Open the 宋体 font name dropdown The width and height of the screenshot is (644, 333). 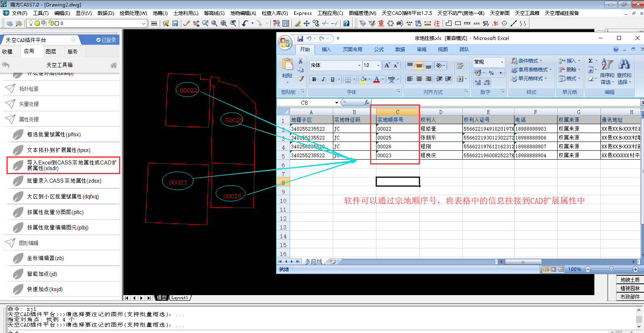[x=359, y=65]
